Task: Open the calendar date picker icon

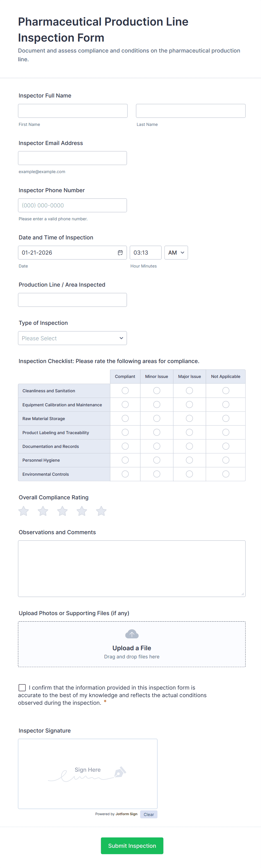Action: click(120, 253)
